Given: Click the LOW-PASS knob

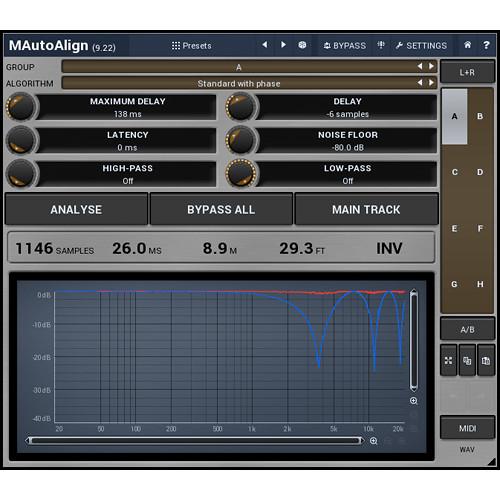Looking at the screenshot, I should pyautogui.click(x=241, y=173).
